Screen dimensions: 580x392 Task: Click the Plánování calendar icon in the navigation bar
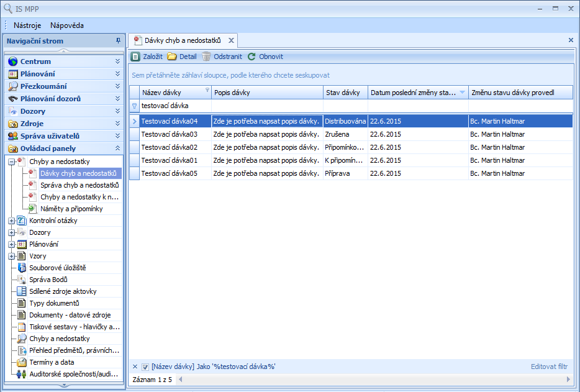(x=13, y=74)
